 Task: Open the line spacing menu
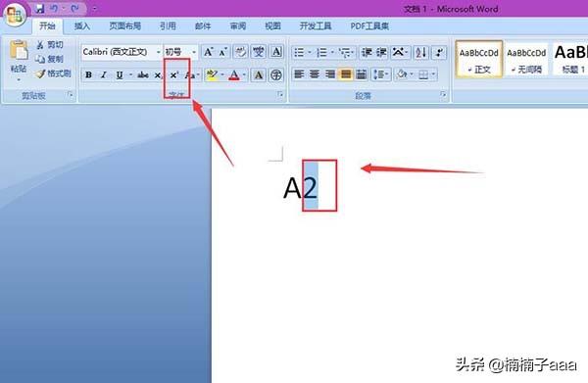380,74
